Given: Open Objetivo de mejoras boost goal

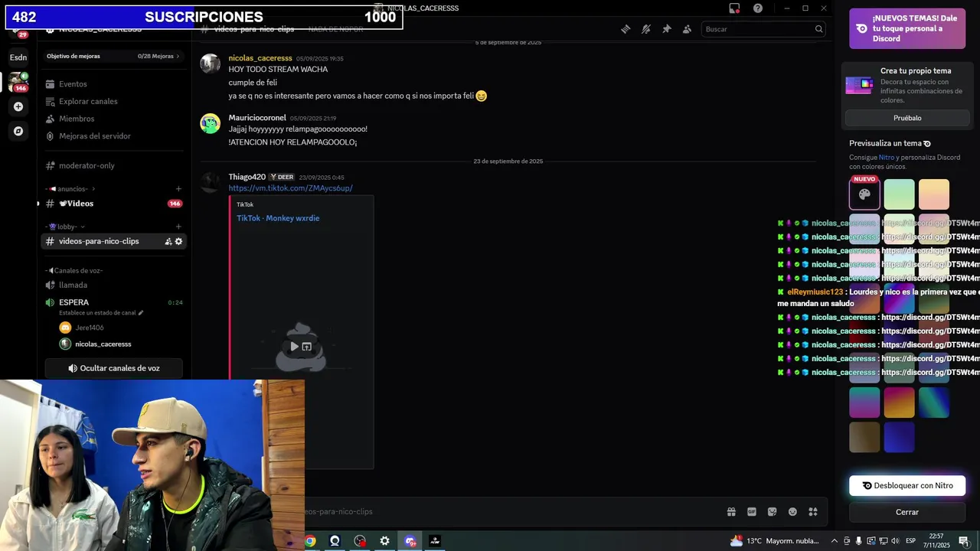Looking at the screenshot, I should (113, 56).
